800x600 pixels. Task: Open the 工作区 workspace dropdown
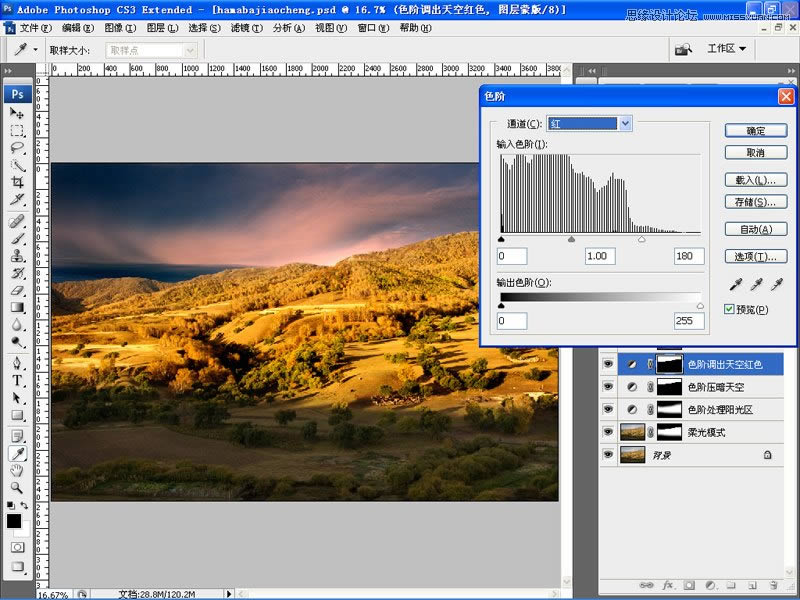point(727,48)
